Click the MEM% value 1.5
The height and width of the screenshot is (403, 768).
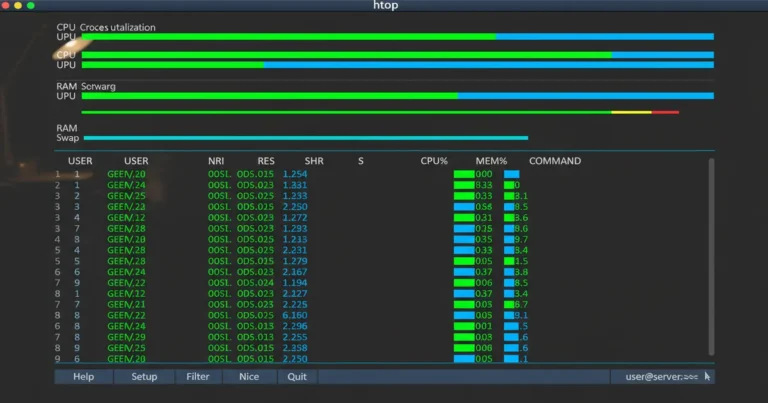click(521, 261)
